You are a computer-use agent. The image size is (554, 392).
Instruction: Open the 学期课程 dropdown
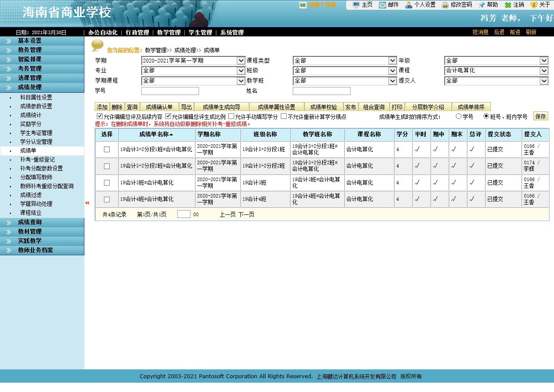[193, 81]
